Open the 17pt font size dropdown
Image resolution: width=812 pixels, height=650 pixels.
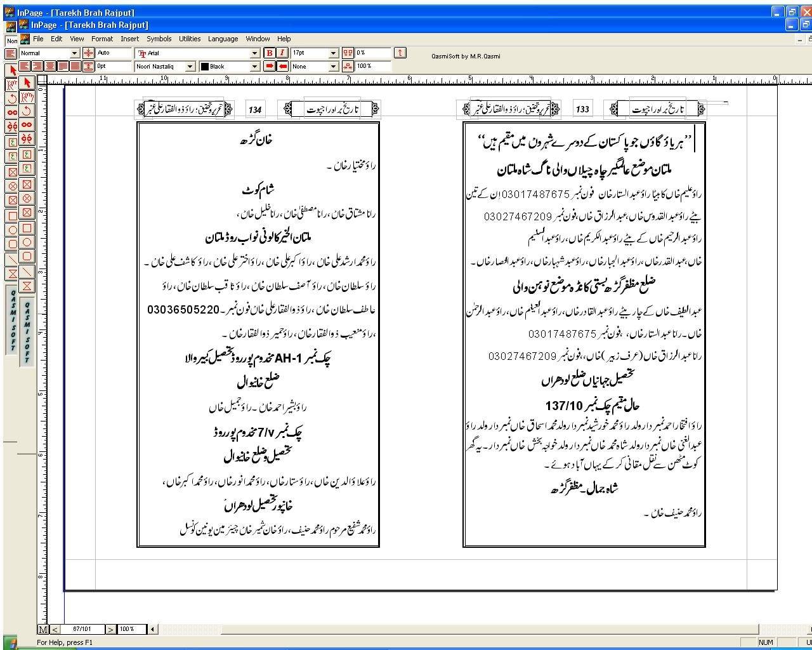point(334,53)
